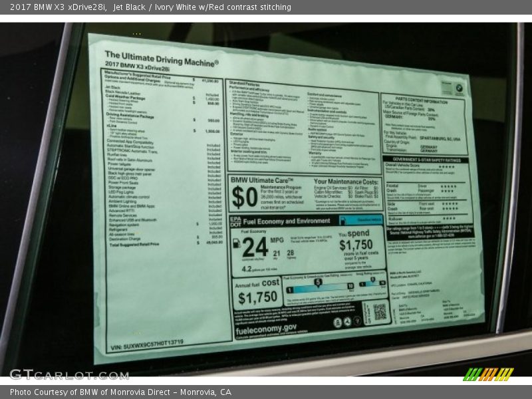Click 'Connected App Compatibility'

click(130, 142)
